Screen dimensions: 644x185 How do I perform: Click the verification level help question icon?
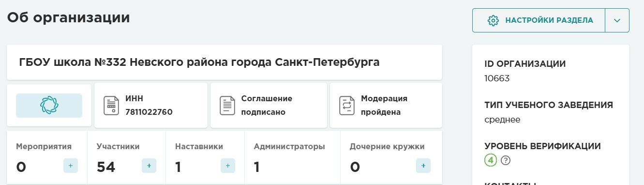(506, 160)
